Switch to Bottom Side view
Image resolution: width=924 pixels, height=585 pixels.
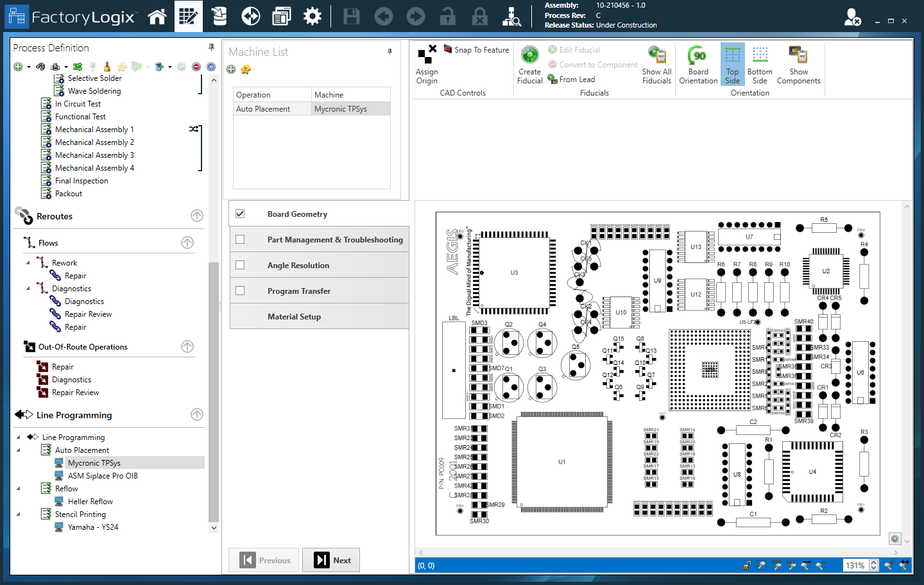tap(760, 64)
